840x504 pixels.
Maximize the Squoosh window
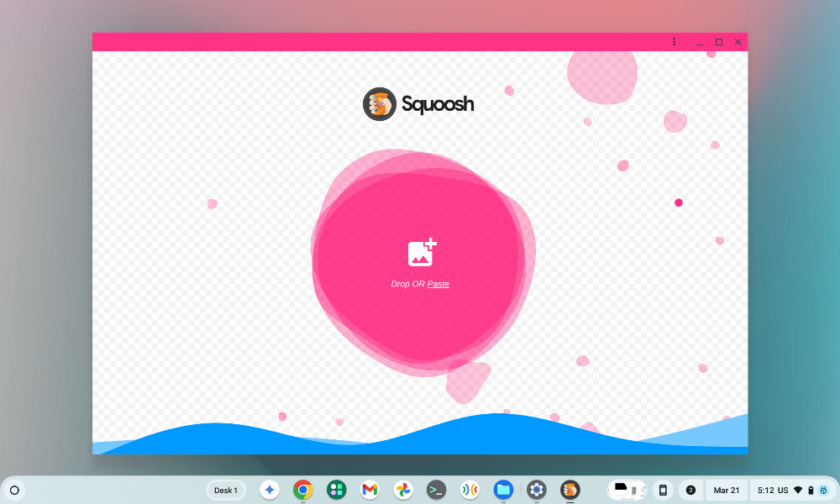point(719,42)
